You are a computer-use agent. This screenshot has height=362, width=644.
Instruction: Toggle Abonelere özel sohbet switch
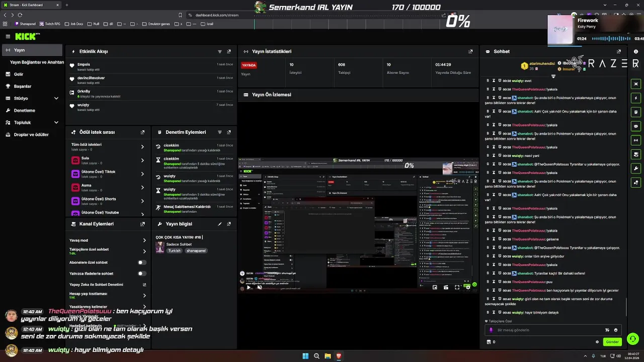click(142, 262)
